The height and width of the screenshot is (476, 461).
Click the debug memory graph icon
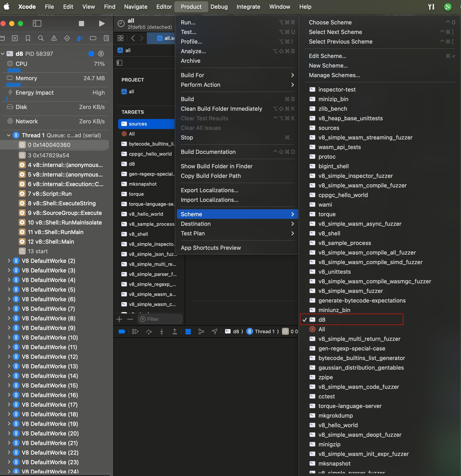(201, 331)
